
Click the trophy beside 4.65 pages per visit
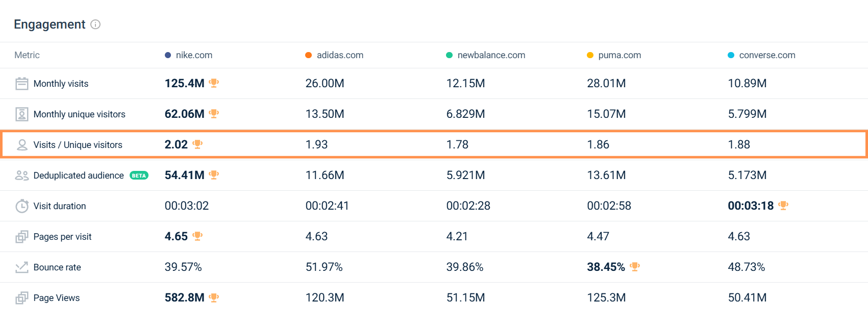tap(197, 236)
